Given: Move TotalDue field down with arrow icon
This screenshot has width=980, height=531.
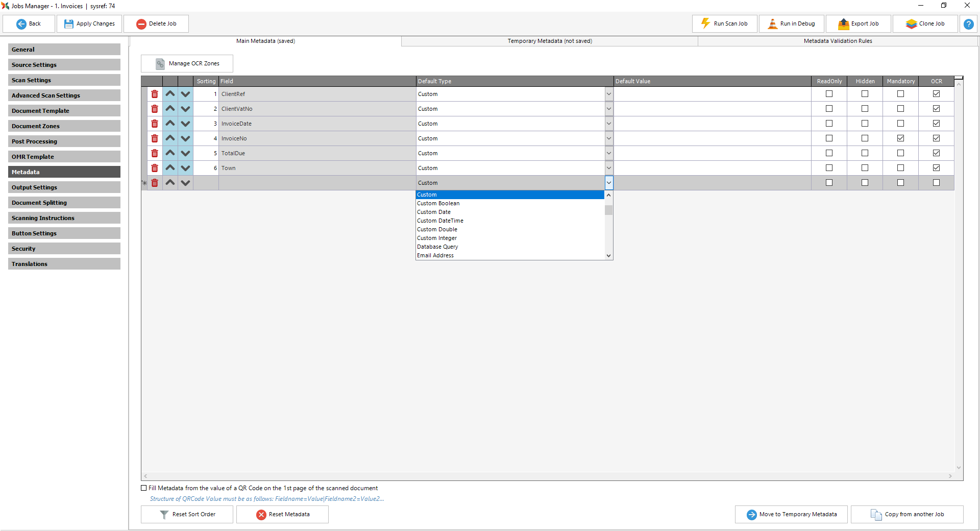Looking at the screenshot, I should [185, 153].
